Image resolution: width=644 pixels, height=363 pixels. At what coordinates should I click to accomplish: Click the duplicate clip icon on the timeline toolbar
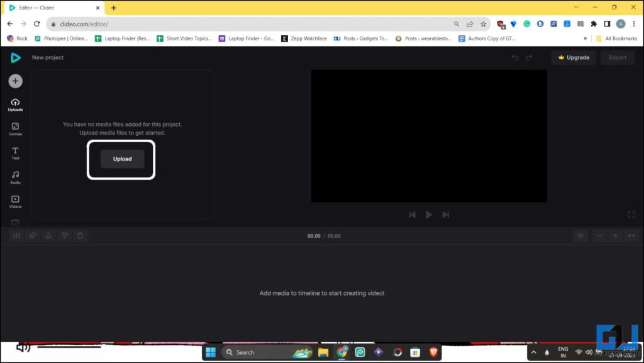(x=32, y=235)
